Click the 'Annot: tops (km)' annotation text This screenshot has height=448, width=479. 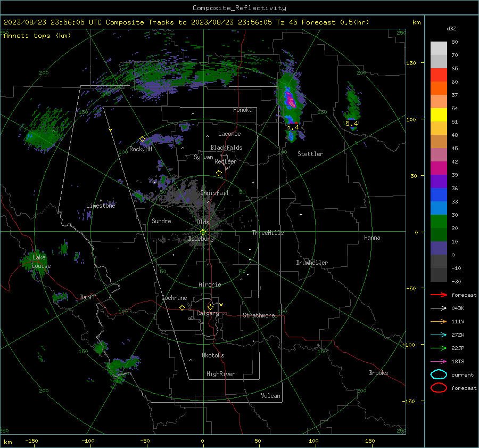[x=37, y=36]
